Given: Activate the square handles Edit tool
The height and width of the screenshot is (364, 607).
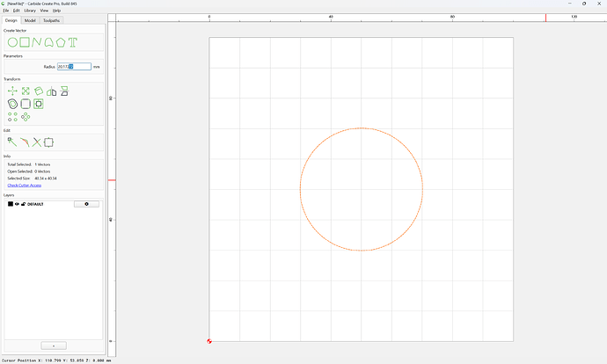Looking at the screenshot, I should 48,142.
